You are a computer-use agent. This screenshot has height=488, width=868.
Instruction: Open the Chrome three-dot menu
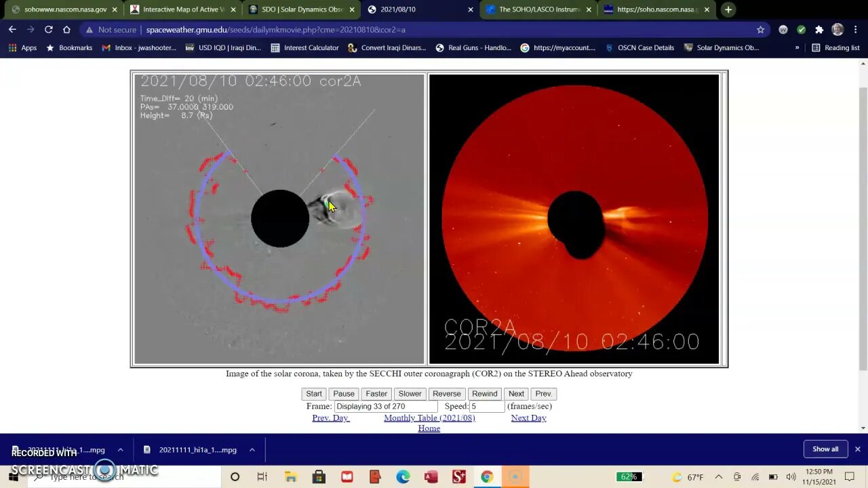click(x=855, y=30)
